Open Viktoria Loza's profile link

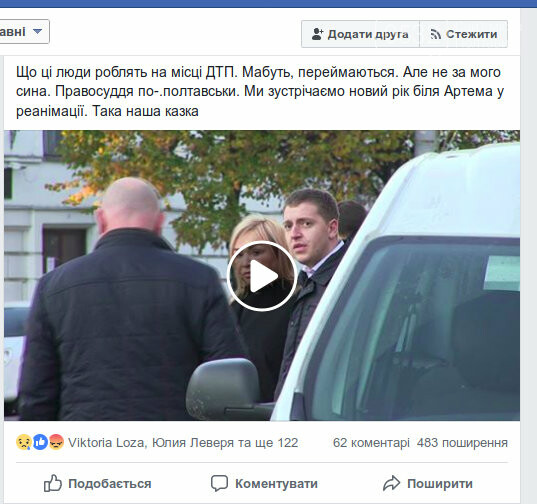pos(106,443)
